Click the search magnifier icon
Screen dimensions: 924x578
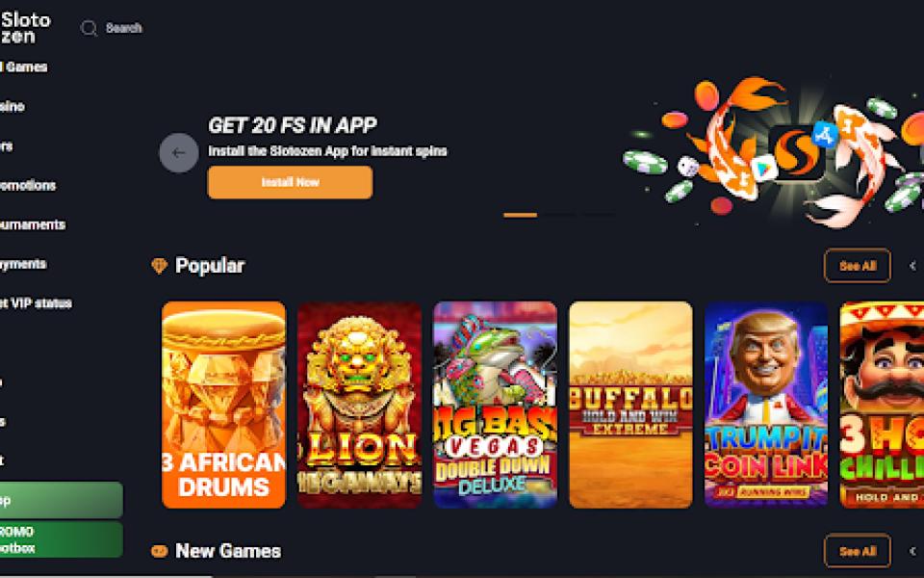tap(89, 28)
